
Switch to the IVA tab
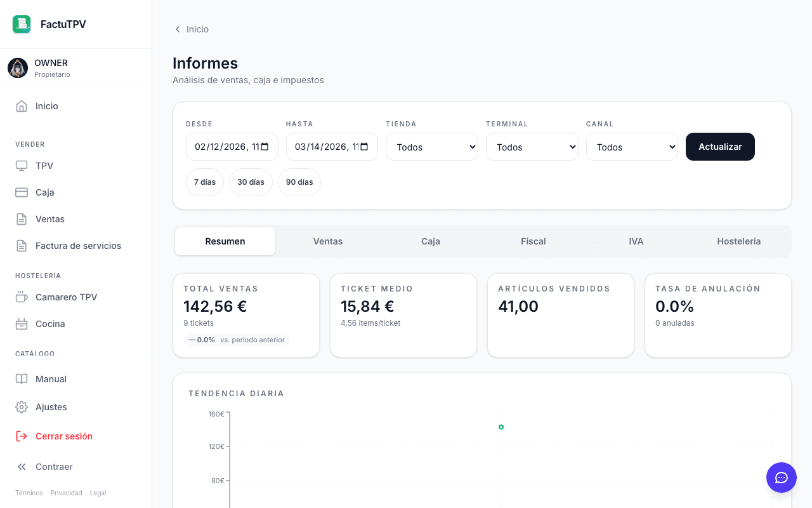(x=636, y=241)
